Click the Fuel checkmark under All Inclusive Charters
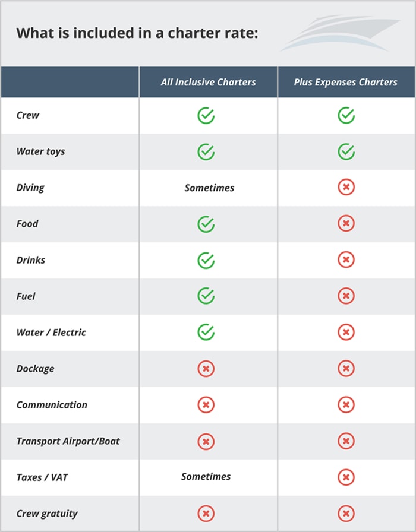 [x=206, y=296]
